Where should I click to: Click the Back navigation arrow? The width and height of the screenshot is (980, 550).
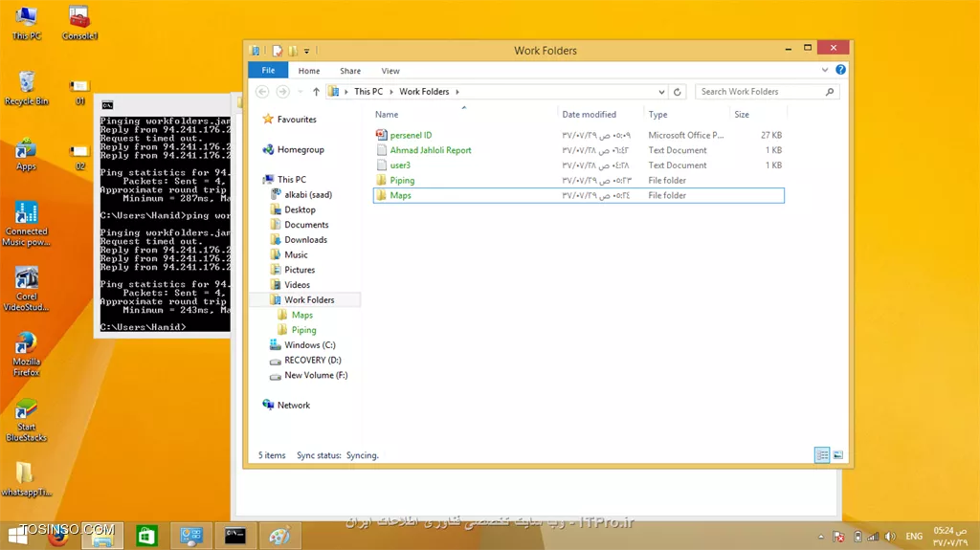(x=262, y=91)
